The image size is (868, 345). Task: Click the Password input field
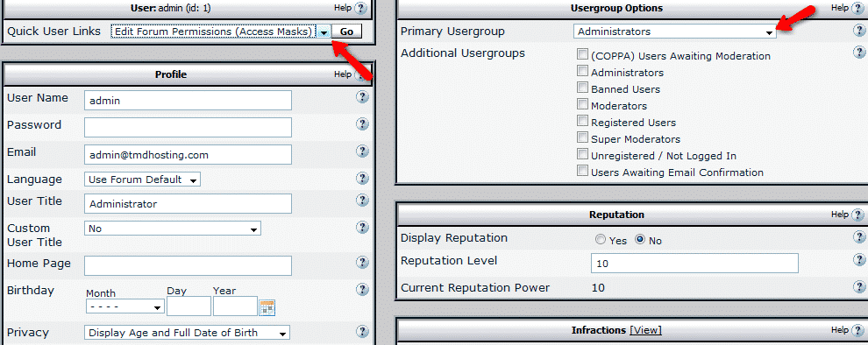[x=188, y=127]
